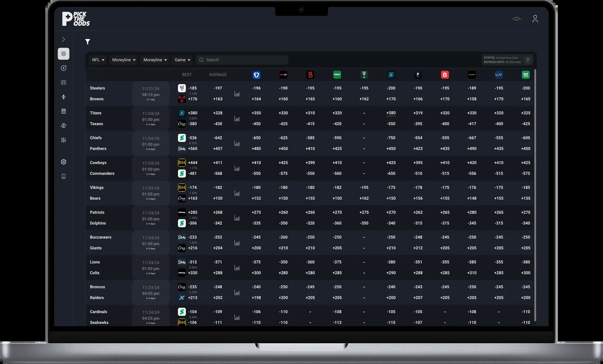Click the best Cowboys odds +444
Viewport: 603px width, 364px height.
[x=193, y=163]
